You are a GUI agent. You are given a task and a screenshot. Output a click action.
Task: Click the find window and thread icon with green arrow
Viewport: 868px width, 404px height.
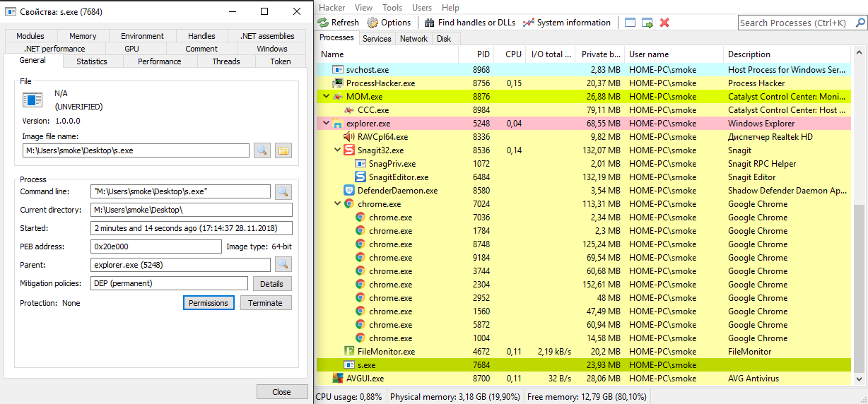pyautogui.click(x=647, y=23)
